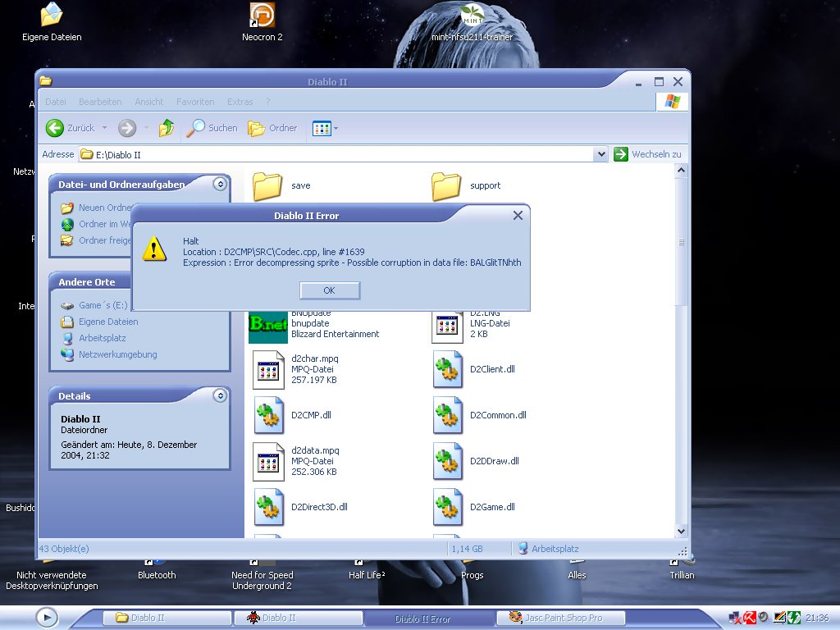The width and height of the screenshot is (840, 630).
Task: Select the D2Direct3D.dll file icon
Action: tap(268, 507)
